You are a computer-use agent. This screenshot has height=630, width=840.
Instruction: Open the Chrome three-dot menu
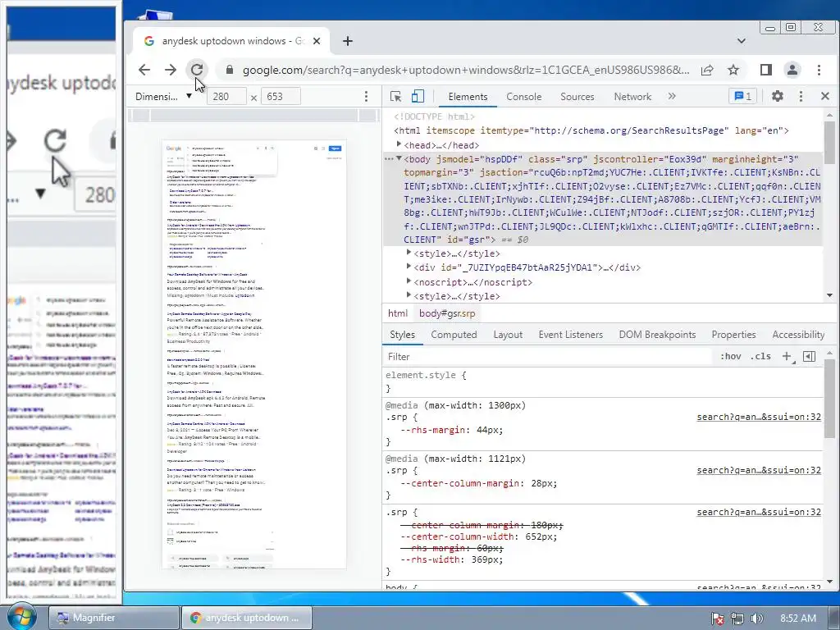pos(819,70)
